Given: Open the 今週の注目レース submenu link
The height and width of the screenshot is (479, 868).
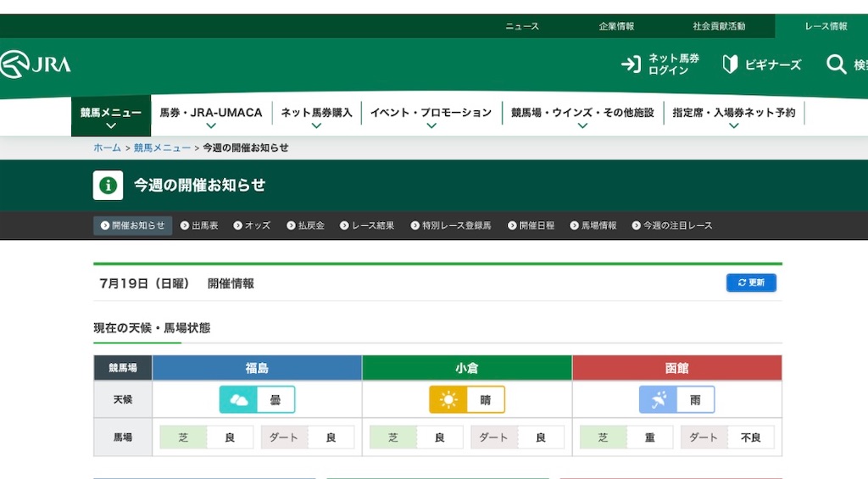Looking at the screenshot, I should pos(677,226).
